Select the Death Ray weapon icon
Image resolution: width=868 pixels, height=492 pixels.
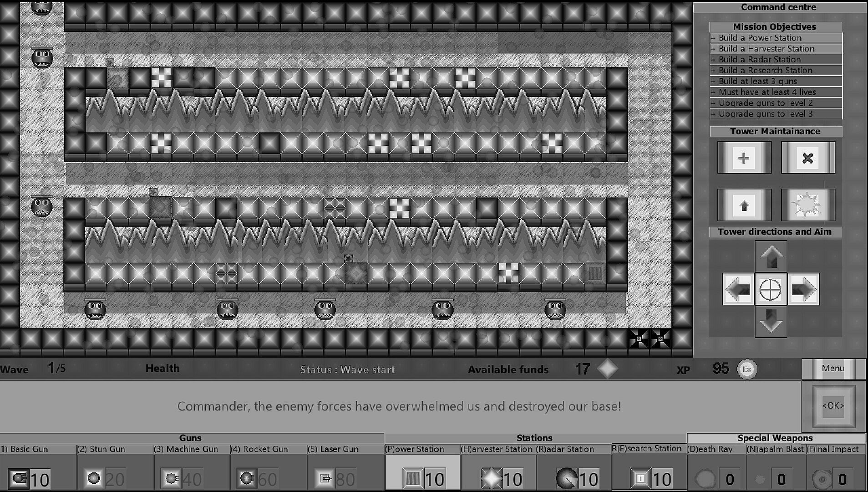tap(705, 479)
